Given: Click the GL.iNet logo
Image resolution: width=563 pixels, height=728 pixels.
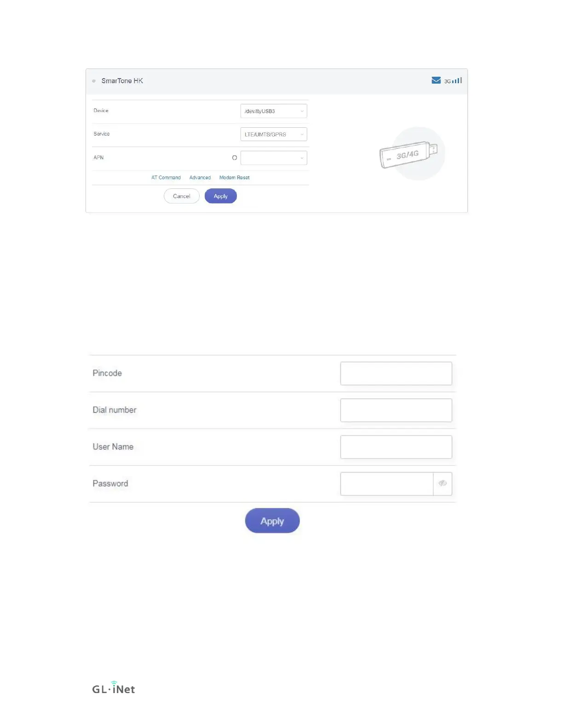Looking at the screenshot, I should [x=114, y=688].
